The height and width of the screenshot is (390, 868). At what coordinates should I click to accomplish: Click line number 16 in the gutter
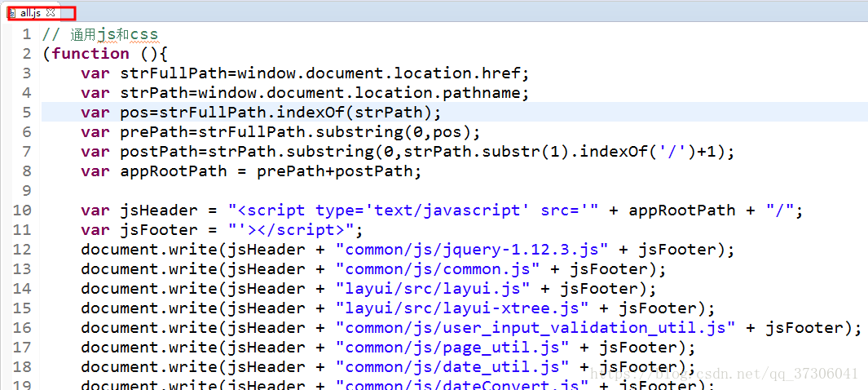click(22, 328)
